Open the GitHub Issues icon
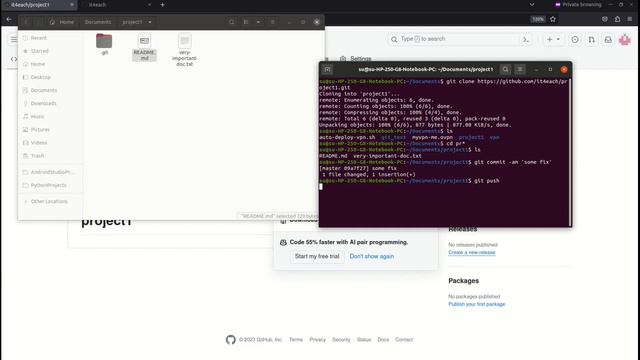 tap(575, 40)
